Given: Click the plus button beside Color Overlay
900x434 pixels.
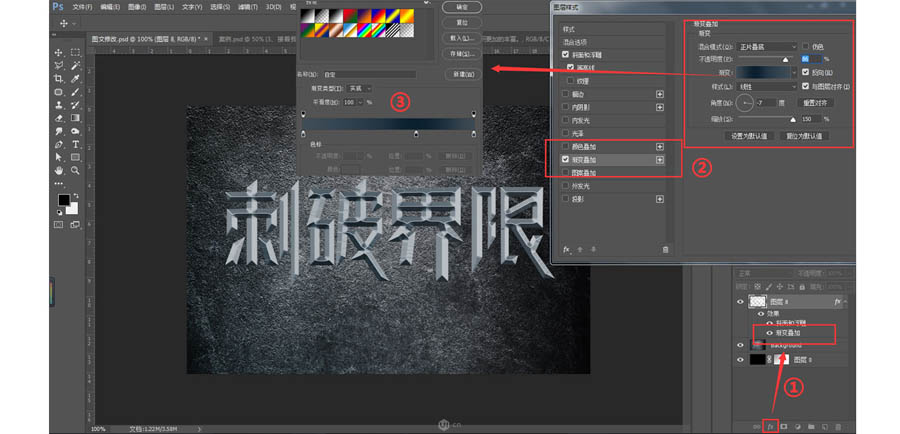Looking at the screenshot, I should coord(660,147).
